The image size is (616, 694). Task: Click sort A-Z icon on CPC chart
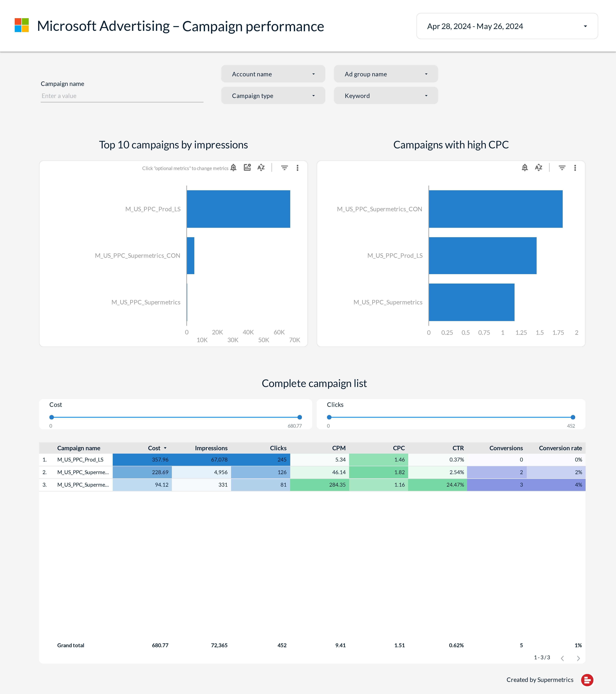click(539, 167)
